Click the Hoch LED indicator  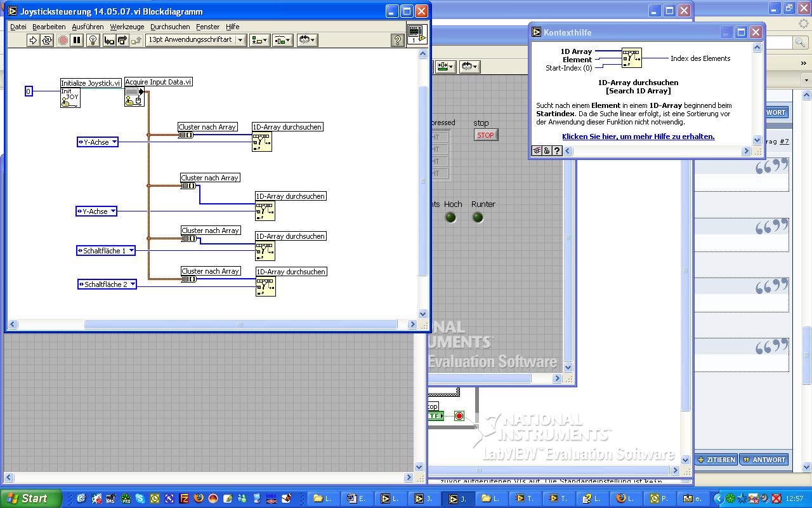[x=450, y=218]
